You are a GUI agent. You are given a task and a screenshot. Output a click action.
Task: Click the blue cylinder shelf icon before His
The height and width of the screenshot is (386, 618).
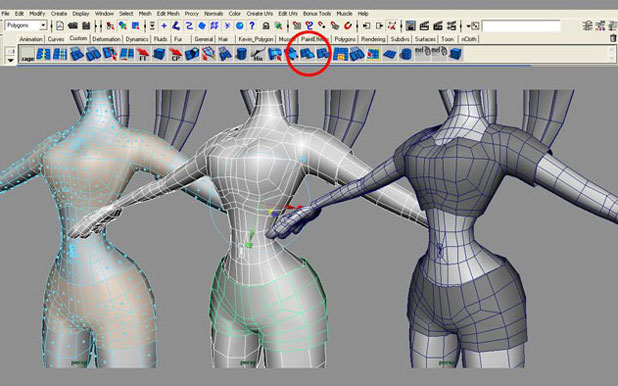[x=241, y=54]
